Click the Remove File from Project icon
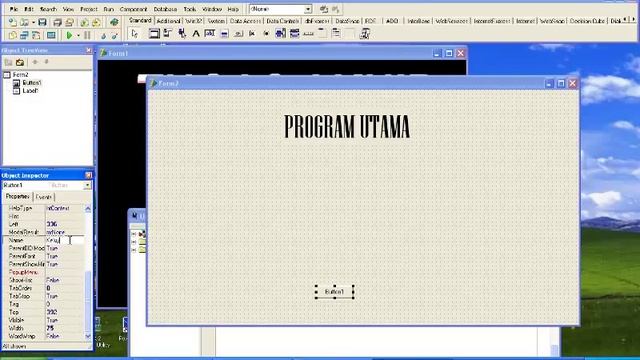640x360 pixels. click(x=96, y=22)
